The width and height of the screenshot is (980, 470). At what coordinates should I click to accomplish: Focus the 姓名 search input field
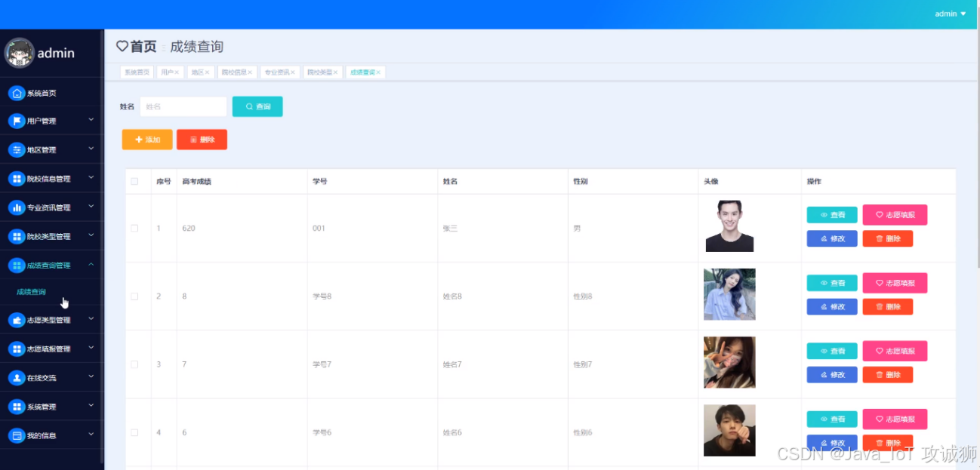(183, 106)
